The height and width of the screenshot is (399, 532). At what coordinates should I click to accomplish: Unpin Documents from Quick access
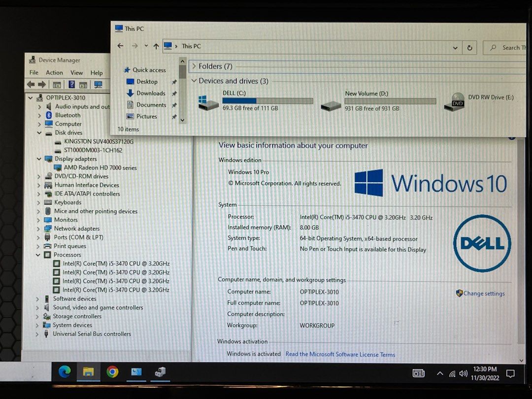[176, 104]
